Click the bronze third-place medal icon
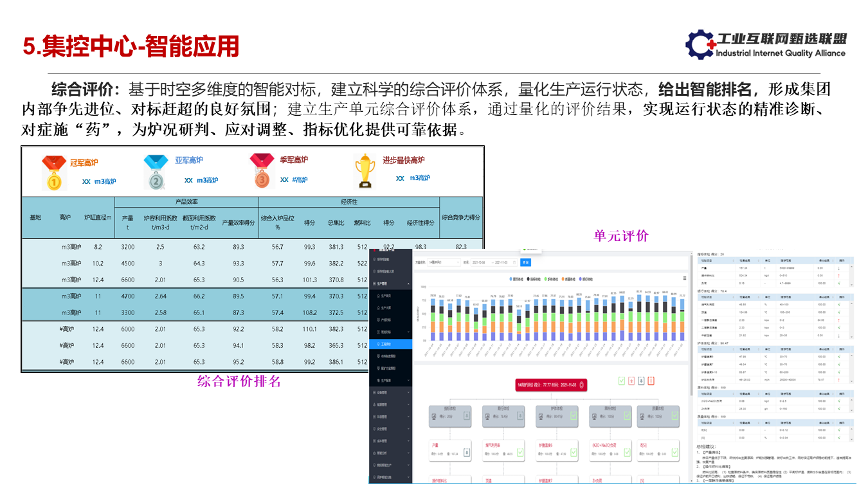 (262, 170)
